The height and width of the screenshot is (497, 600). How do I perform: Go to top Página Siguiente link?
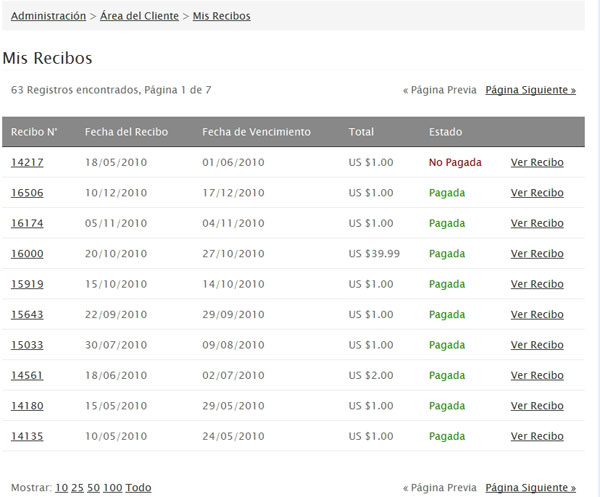[530, 90]
